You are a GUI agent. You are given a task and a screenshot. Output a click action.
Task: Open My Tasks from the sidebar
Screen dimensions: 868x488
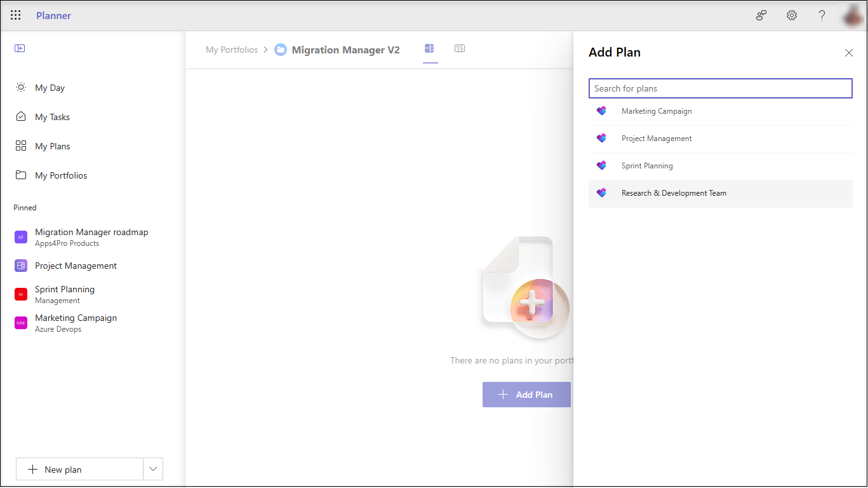tap(53, 116)
